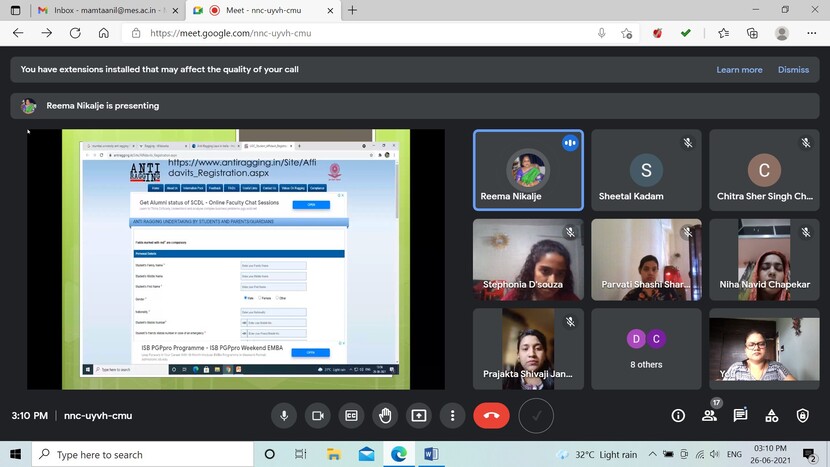Open a new browser tab

(352, 10)
